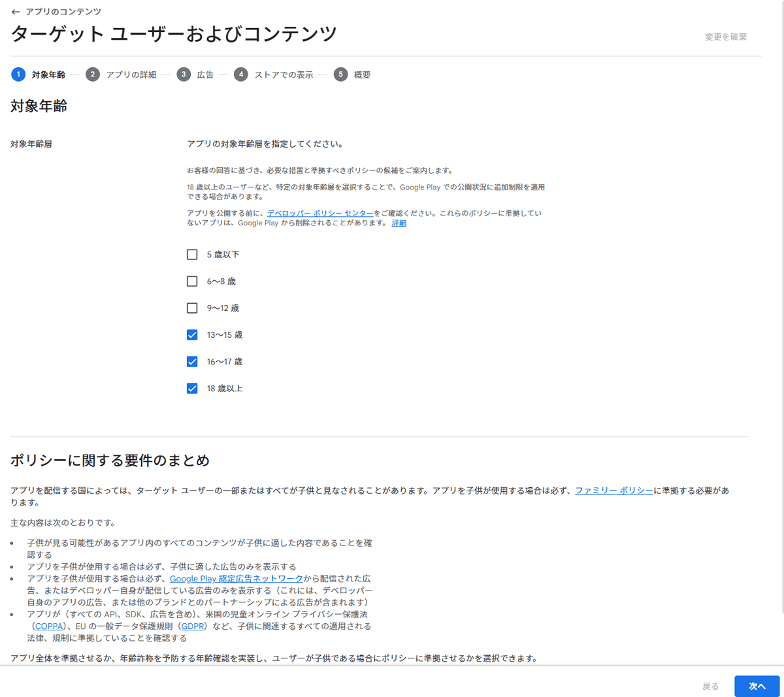Viewport: 784px width, 697px height.
Task: Click the 次へ button
Action: coord(757,686)
